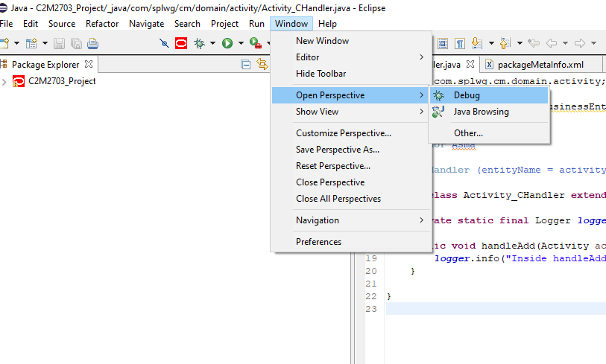Open dropdown next to the first New icon
Screen dimensions: 606x364
pyautogui.click(x=16, y=43)
